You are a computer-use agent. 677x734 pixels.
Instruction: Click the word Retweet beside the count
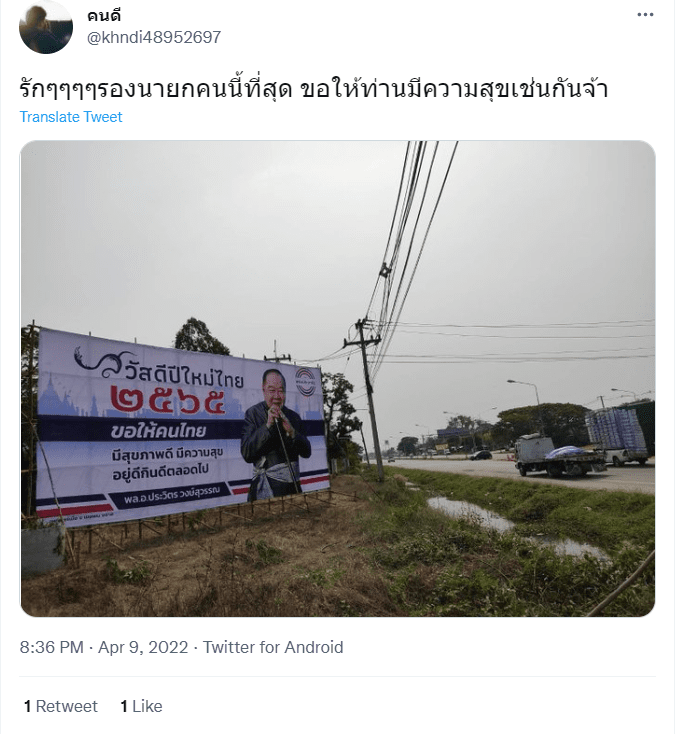point(67,706)
